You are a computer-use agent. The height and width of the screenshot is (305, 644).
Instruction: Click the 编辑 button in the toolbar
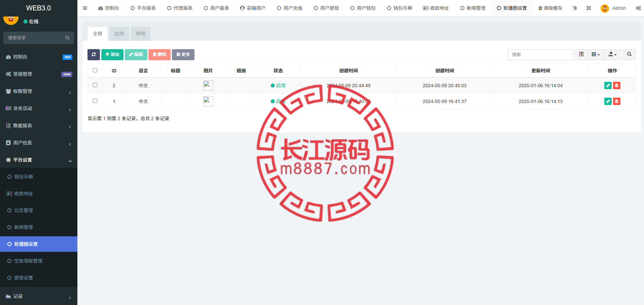(136, 55)
